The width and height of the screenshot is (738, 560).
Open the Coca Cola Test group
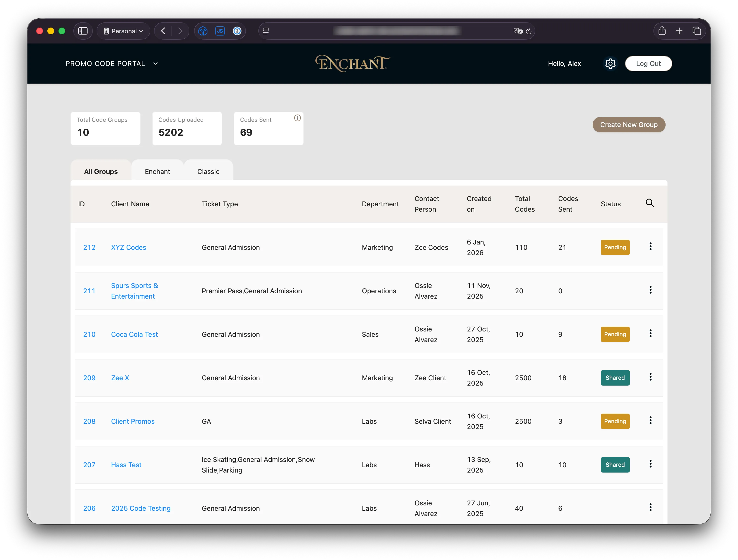pos(134,334)
